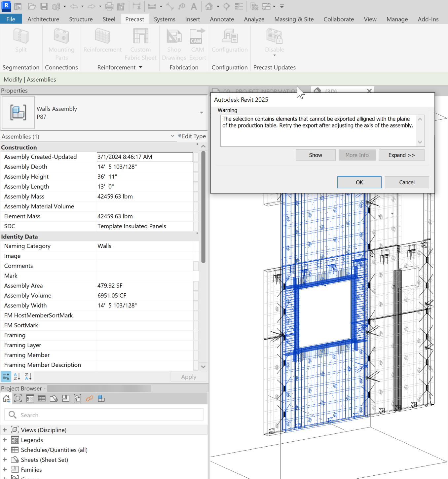Toggle sort properties ascending A to Z
This screenshot has height=479, width=448.
click(17, 376)
